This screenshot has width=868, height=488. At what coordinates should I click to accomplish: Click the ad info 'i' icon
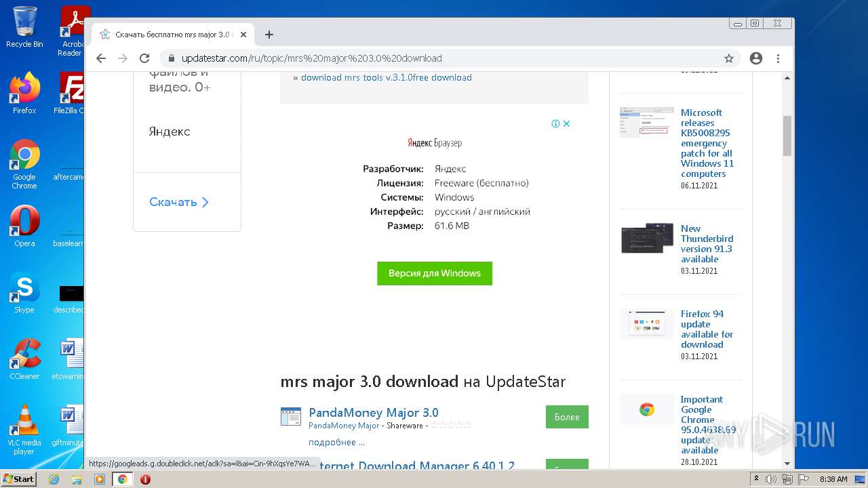[x=555, y=123]
